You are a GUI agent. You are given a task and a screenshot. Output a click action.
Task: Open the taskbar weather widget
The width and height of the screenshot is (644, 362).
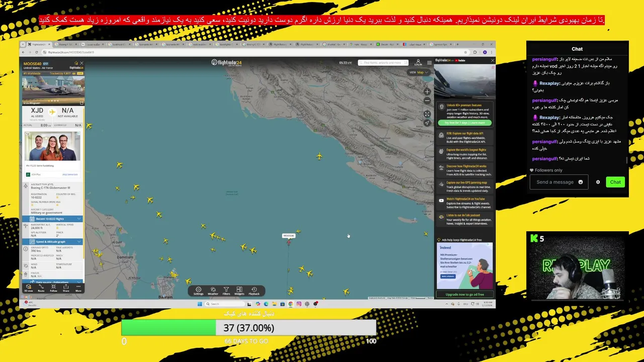click(29, 304)
